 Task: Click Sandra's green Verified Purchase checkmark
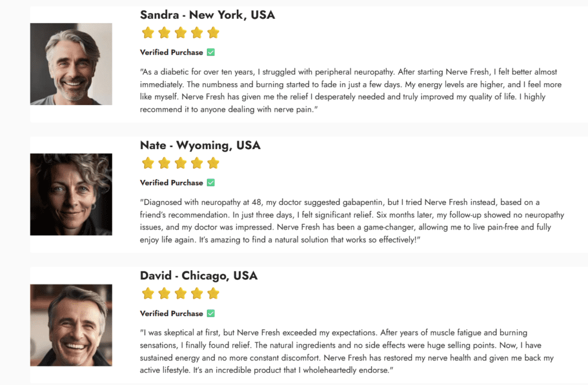211,52
